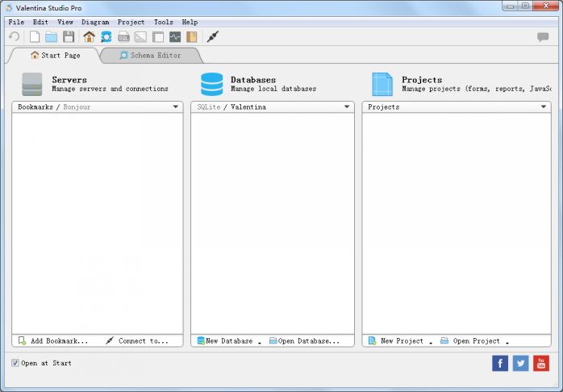Open the File menu
This screenshot has width=563, height=392.
pos(16,22)
